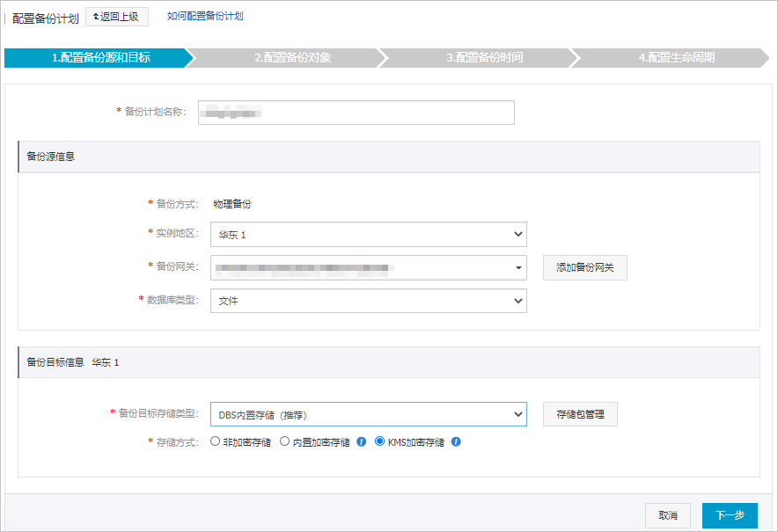Open 备份网关 dropdown
This screenshot has width=778, height=532.
click(x=368, y=267)
